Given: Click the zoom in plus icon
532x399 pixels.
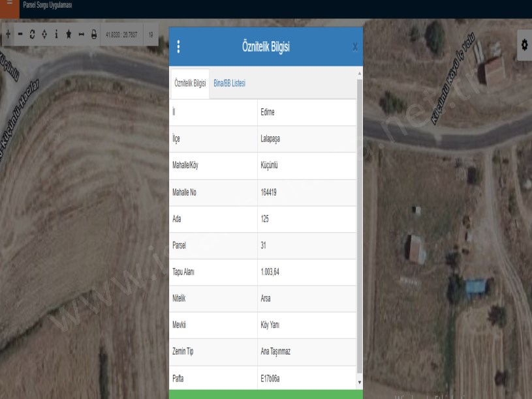Looking at the screenshot, I should coord(8,34).
